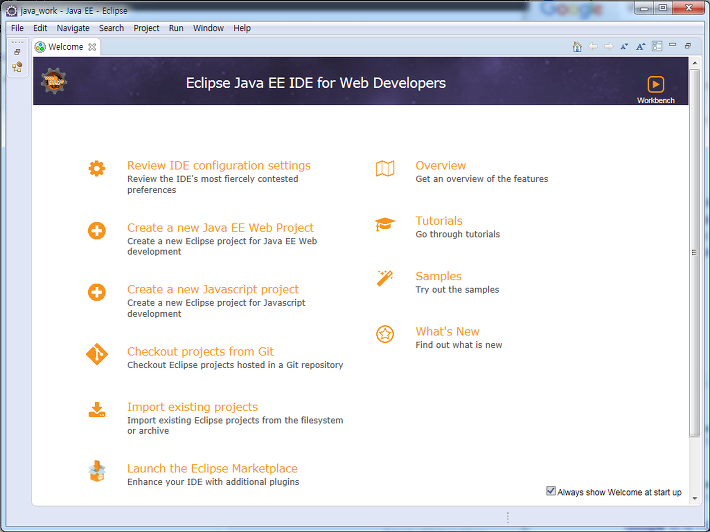Open the Tutorials link
The height and width of the screenshot is (532, 710).
(x=439, y=220)
